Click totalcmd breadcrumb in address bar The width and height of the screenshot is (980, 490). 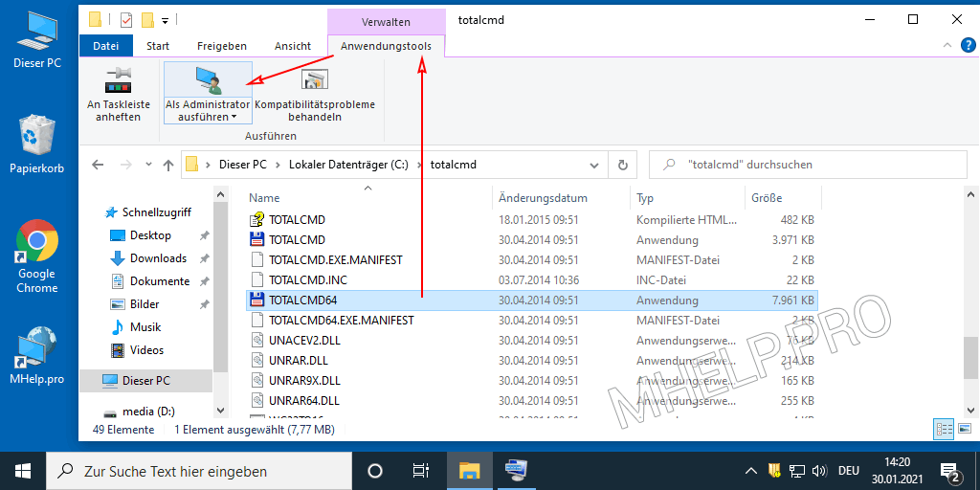tap(454, 165)
